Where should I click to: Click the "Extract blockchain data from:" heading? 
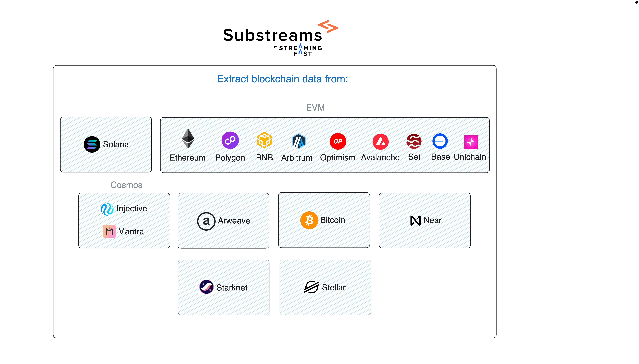coord(282,79)
